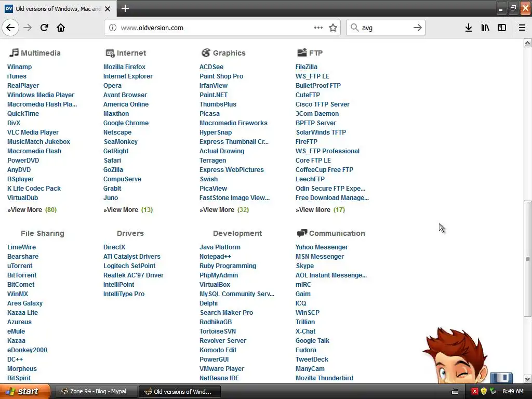The width and height of the screenshot is (532, 399).
Task: Open a new browser tab
Action: point(125,8)
